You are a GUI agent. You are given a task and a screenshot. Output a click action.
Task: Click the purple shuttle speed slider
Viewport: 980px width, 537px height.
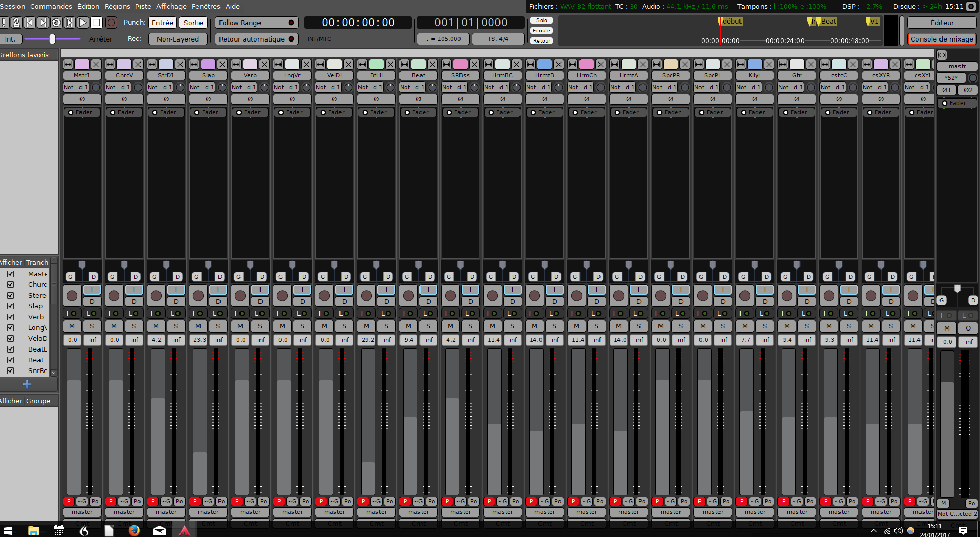(x=52, y=39)
